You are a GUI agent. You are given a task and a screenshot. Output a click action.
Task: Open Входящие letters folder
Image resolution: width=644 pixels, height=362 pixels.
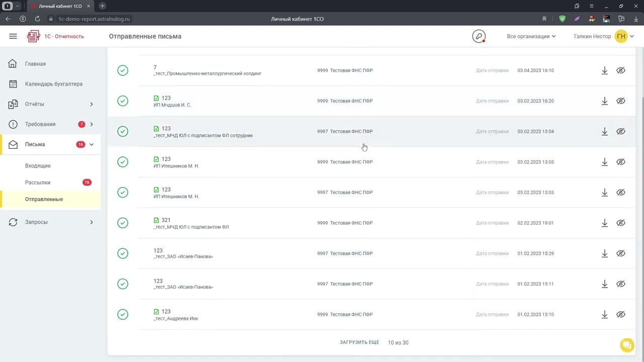point(38,165)
